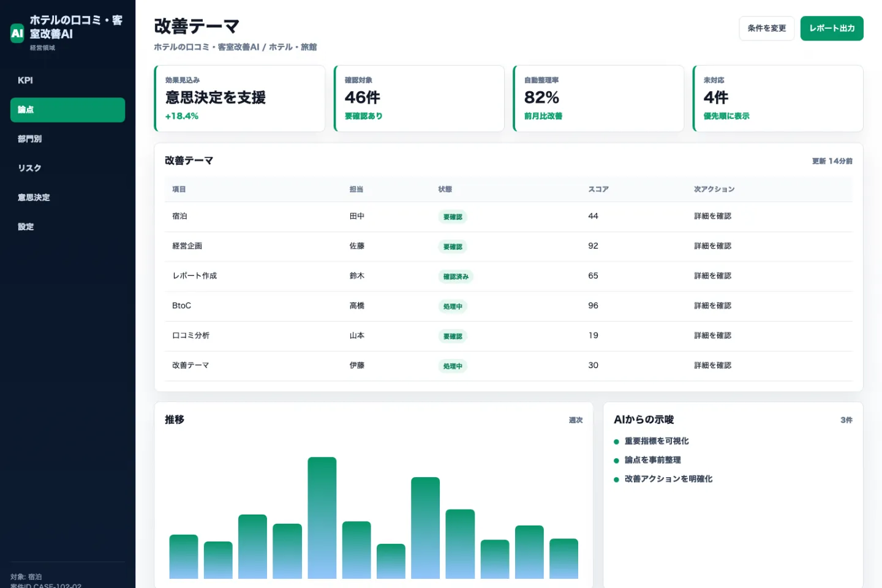The height and width of the screenshot is (588, 882).
Task: Open 意思決定 in the sidebar
Action: click(x=67, y=197)
